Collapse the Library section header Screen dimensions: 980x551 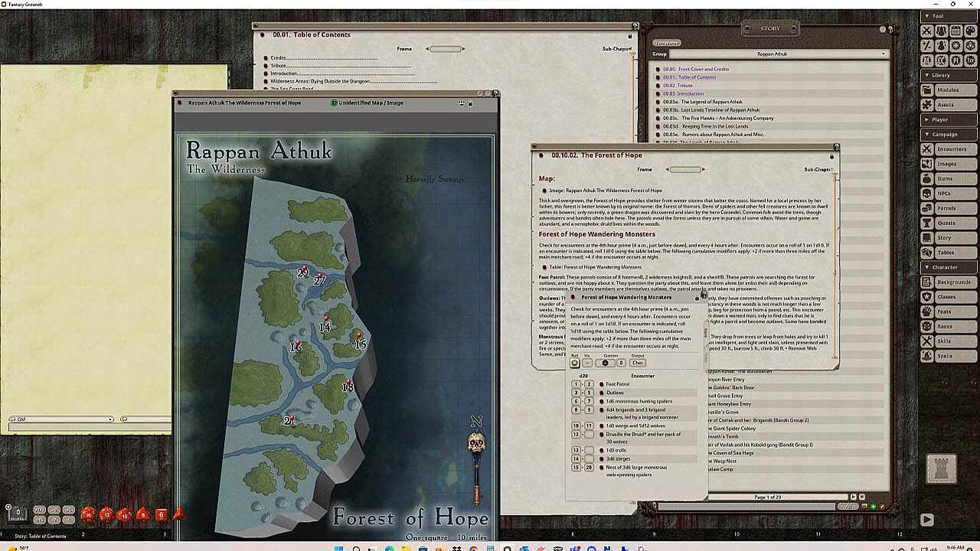point(949,75)
